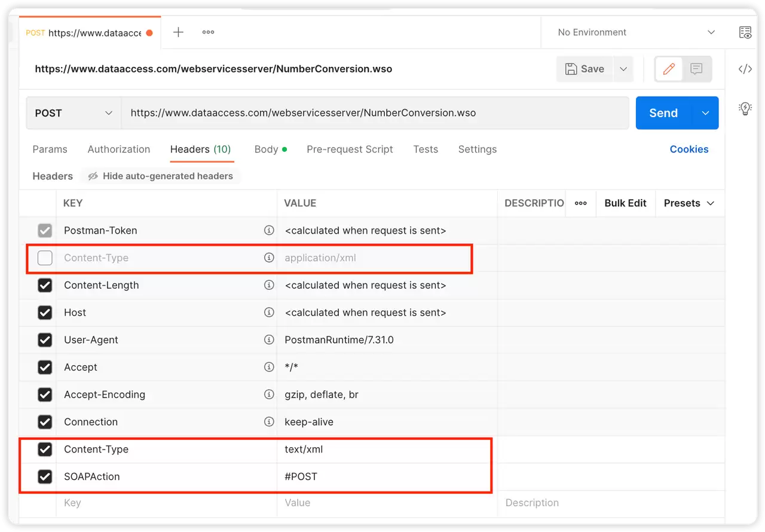765x532 pixels.
Task: Open the No Environment dropdown
Action: (x=636, y=32)
